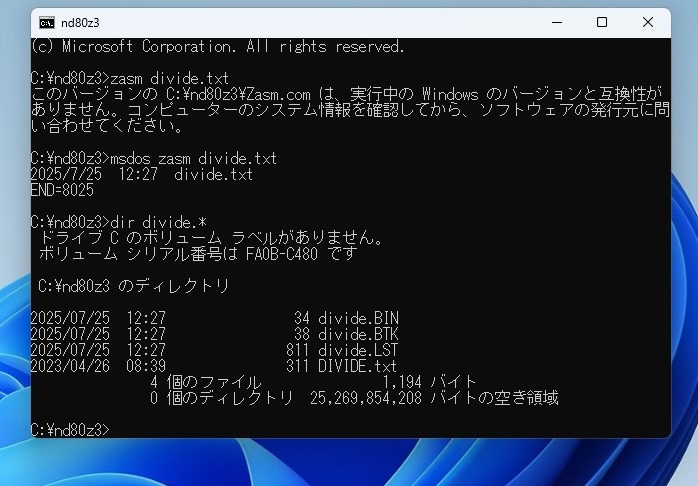Click the '2025/7/25 12:27 divide.txt' output line
This screenshot has height=486, width=698.
(142, 174)
